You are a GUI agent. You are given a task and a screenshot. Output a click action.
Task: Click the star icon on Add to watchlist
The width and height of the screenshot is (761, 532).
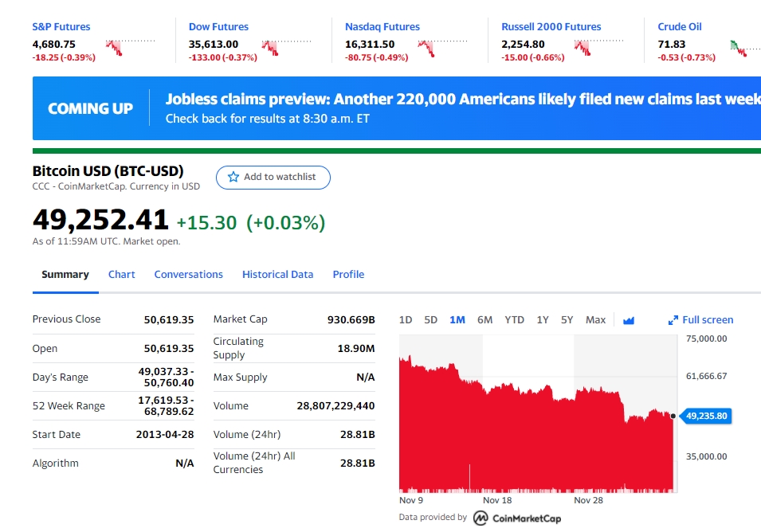[233, 177]
